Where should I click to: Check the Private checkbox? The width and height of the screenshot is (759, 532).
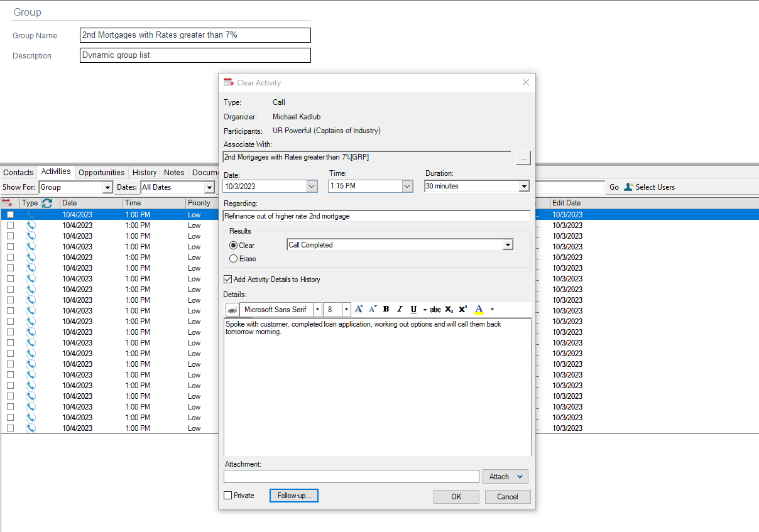(x=228, y=496)
